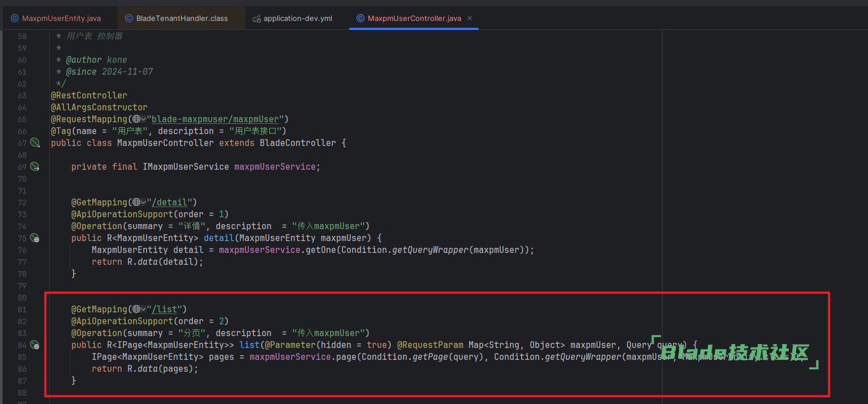Click the @RequestParam annotation

[x=430, y=345]
